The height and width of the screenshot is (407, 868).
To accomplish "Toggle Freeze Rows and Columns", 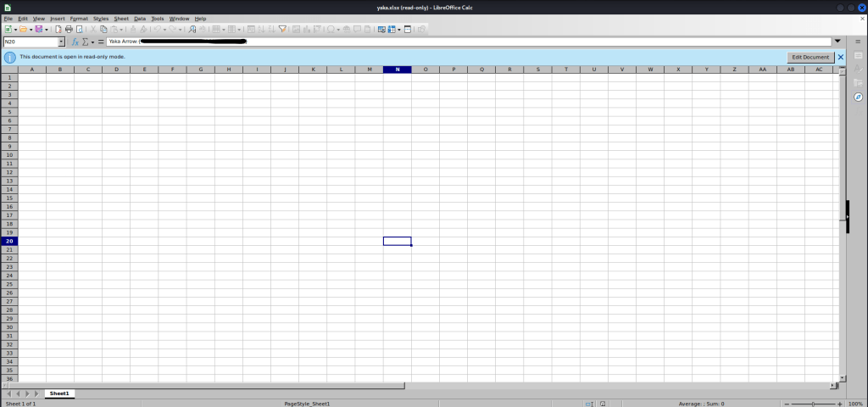I will (392, 29).
